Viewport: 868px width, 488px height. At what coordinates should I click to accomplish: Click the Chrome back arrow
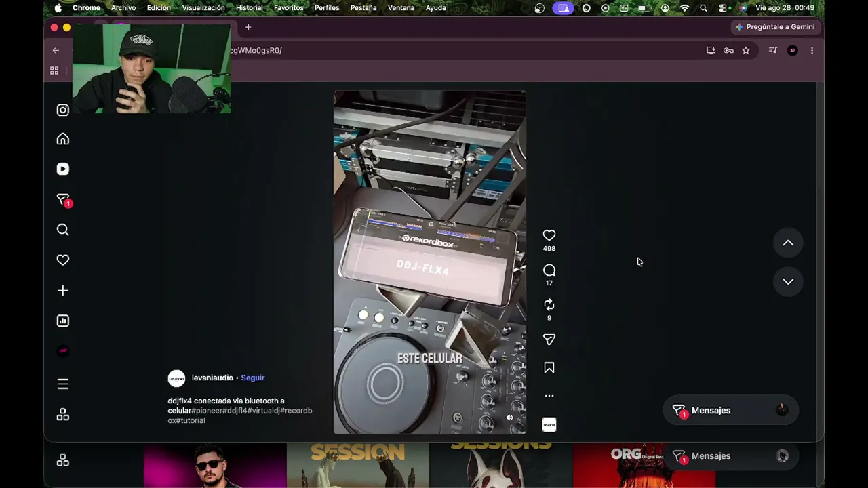[x=56, y=50]
